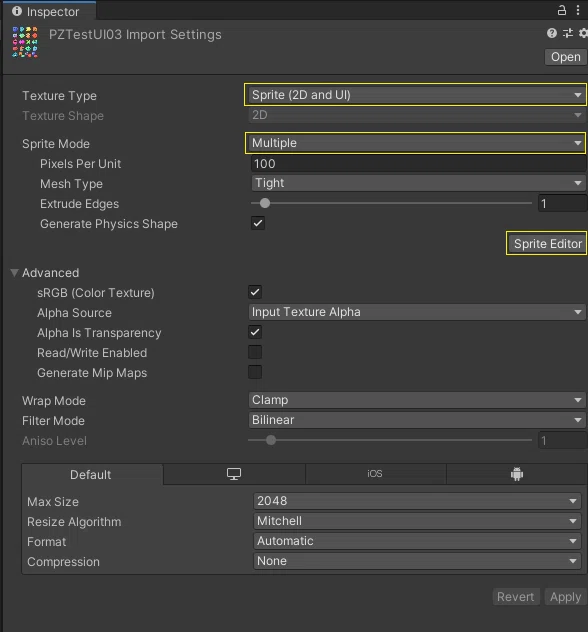Click the Filter Mode label

point(53,421)
